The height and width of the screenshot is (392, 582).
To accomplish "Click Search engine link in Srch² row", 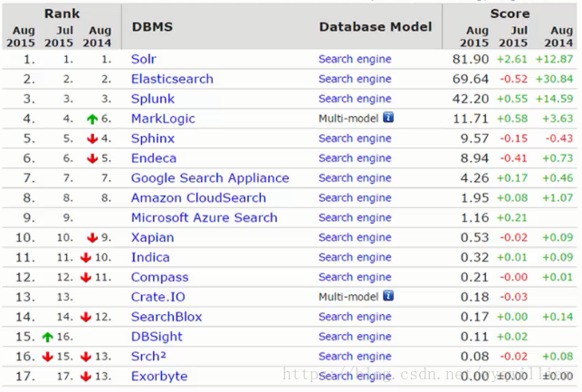I will [x=355, y=357].
